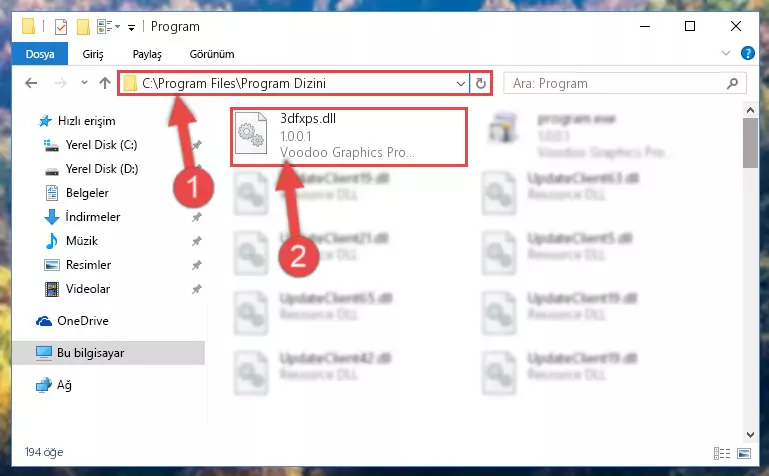Switch to the Görünüm tab
The width and height of the screenshot is (769, 476).
coord(212,54)
